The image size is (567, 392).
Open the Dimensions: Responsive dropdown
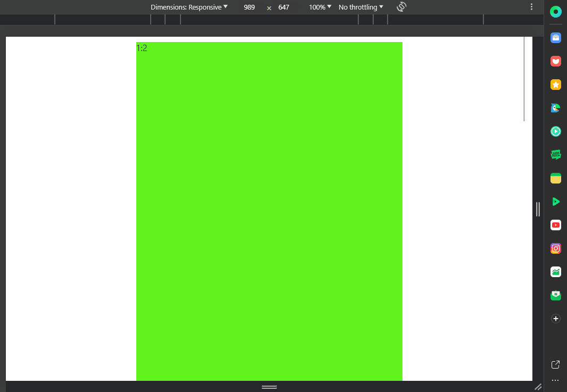[189, 7]
